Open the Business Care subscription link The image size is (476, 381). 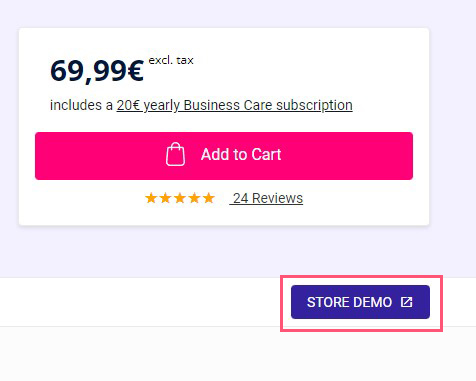pos(234,105)
